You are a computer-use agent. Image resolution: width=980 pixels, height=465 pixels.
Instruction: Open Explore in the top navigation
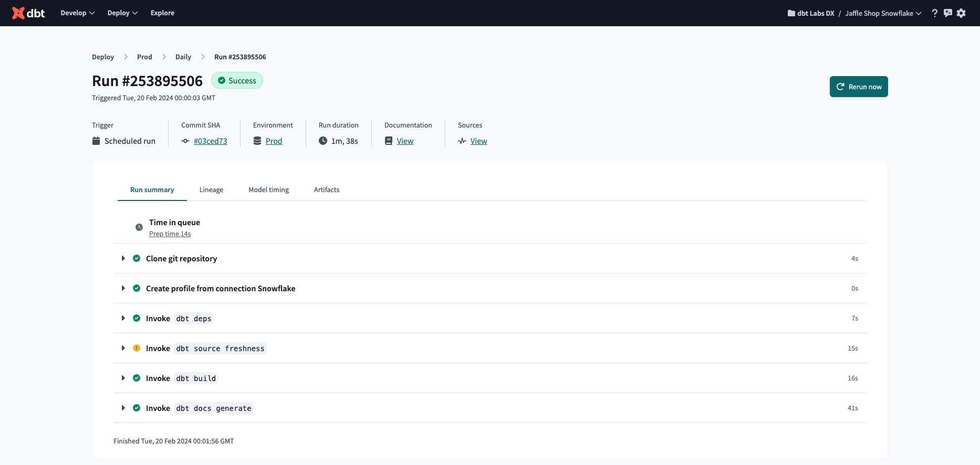click(x=162, y=13)
